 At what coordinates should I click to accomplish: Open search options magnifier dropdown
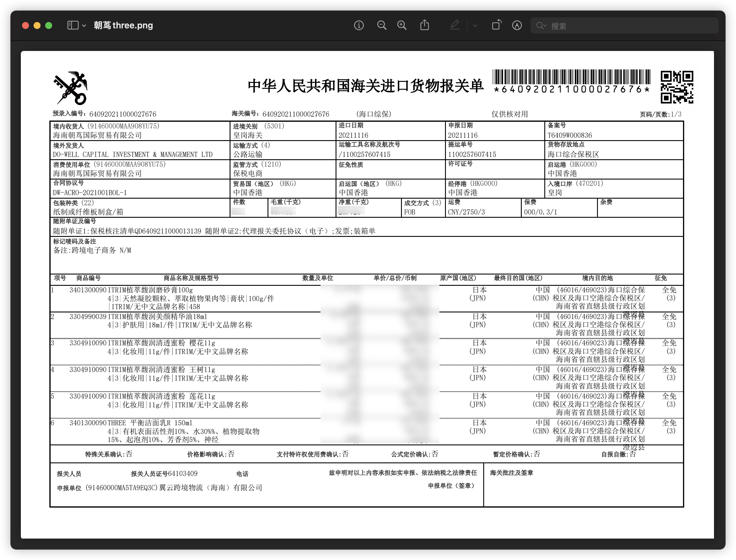(541, 26)
